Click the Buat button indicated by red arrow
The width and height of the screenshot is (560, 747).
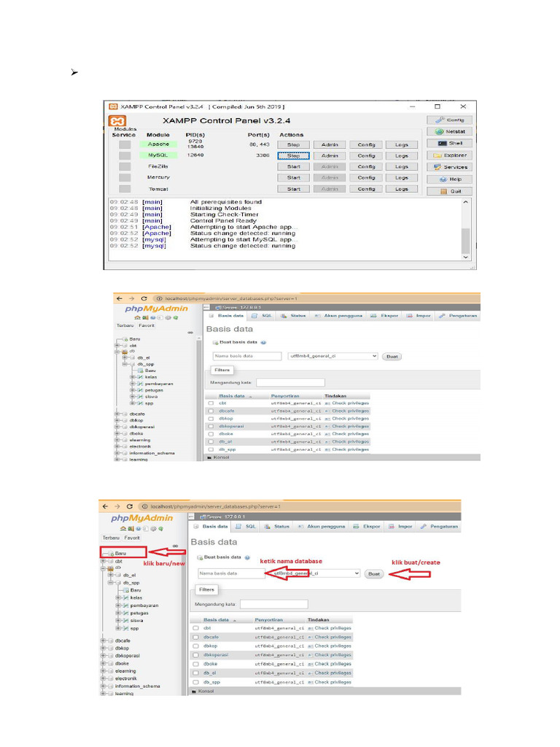click(x=374, y=574)
